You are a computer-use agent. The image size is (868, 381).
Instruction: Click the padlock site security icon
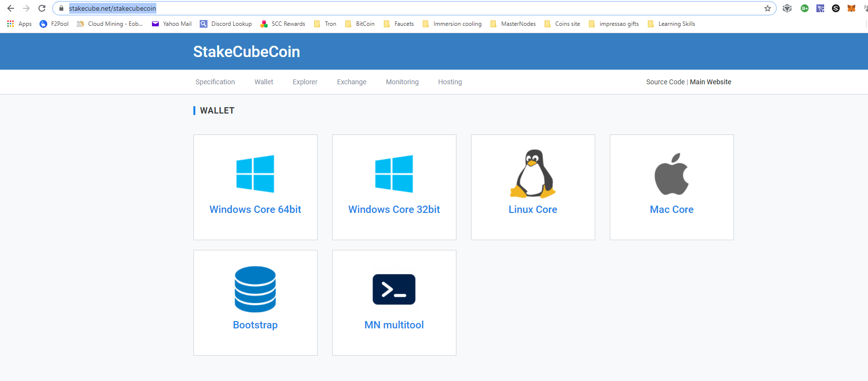(61, 8)
